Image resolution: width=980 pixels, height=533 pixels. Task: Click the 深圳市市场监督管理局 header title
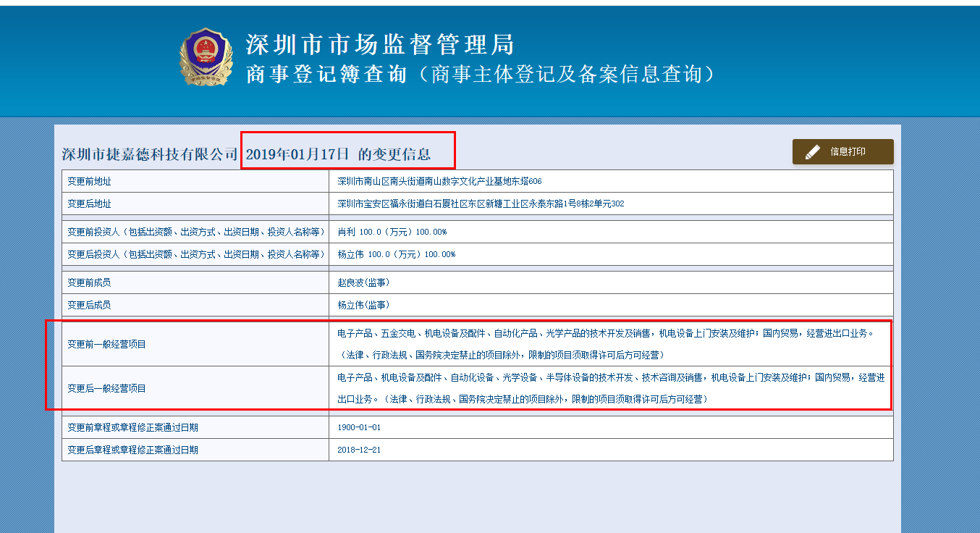coord(380,45)
